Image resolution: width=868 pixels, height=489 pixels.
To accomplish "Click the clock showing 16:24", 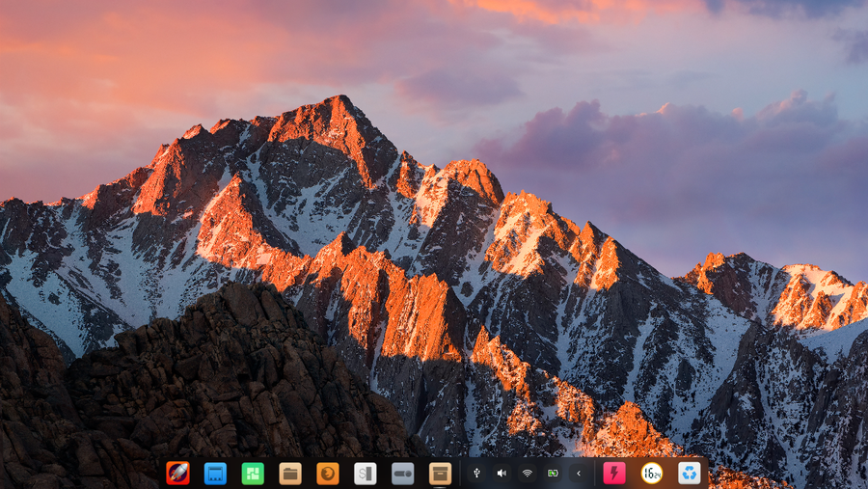I will click(x=652, y=473).
